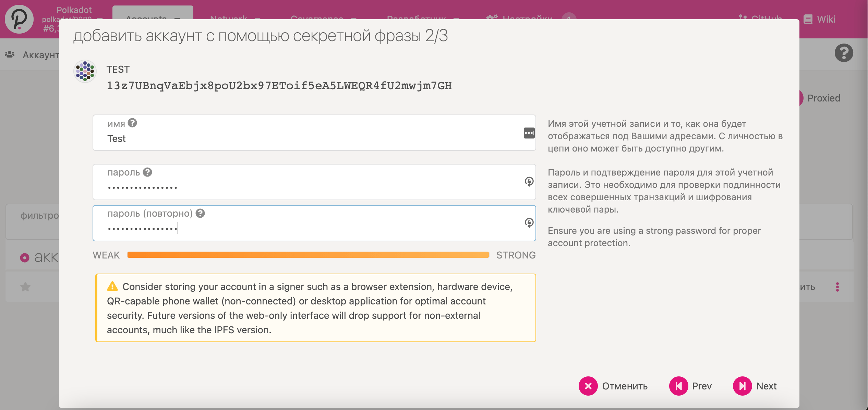Open the page help question mark icon
868x410 pixels.
coord(844,53)
